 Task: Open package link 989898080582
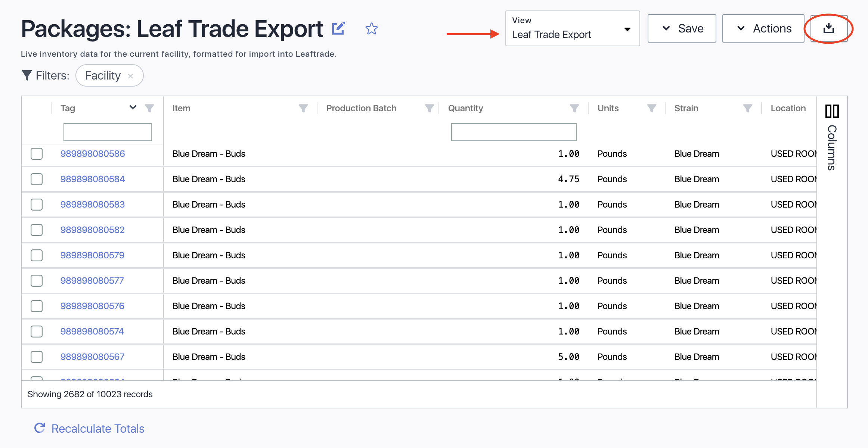[x=93, y=230]
